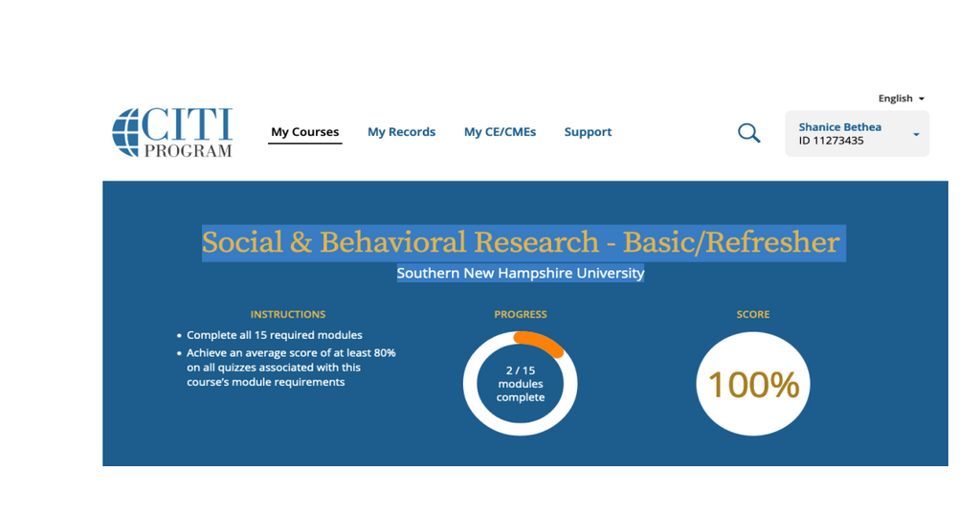Screen dimensions: 980x515
Task: Click the ID 11273435 text
Action: [x=832, y=141]
